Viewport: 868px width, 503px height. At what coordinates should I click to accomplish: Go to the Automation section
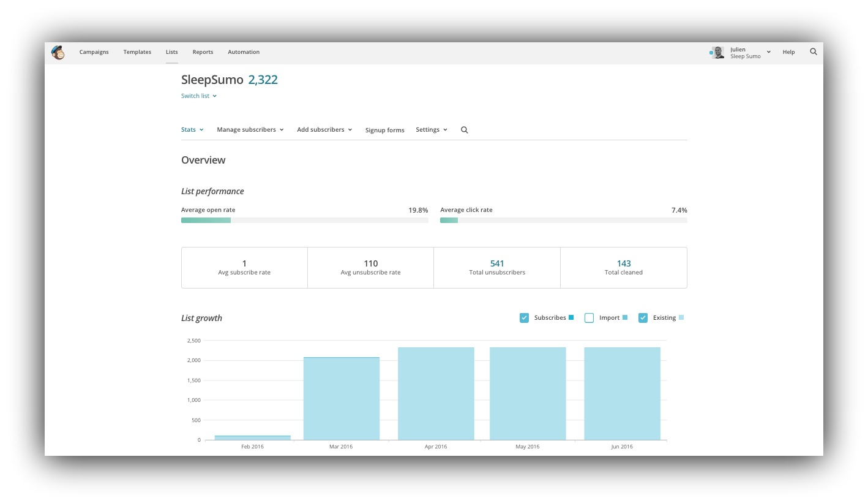tap(244, 52)
